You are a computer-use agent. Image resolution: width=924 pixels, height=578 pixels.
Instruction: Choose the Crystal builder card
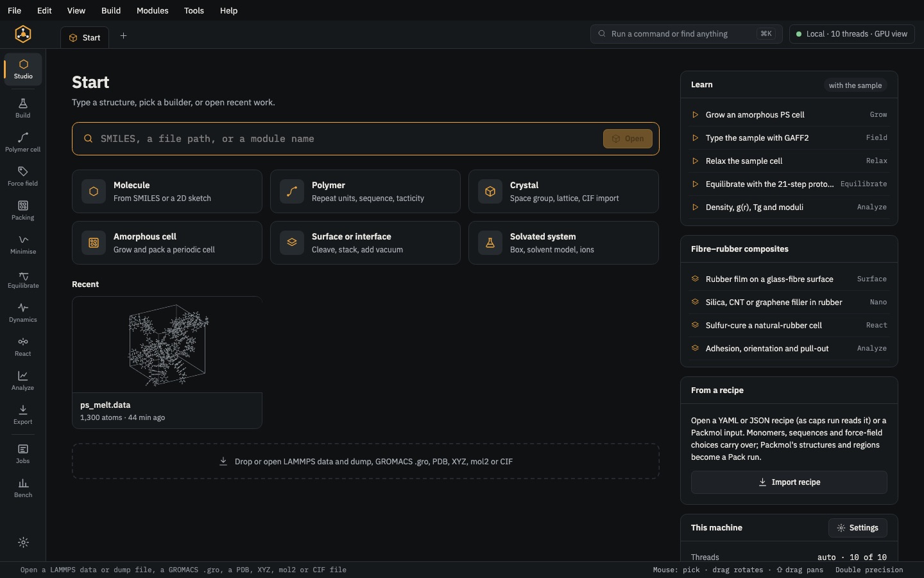(x=563, y=191)
